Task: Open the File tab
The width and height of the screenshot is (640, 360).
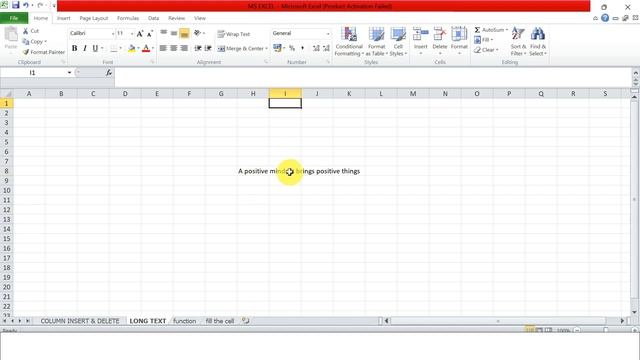Action: pos(14,18)
